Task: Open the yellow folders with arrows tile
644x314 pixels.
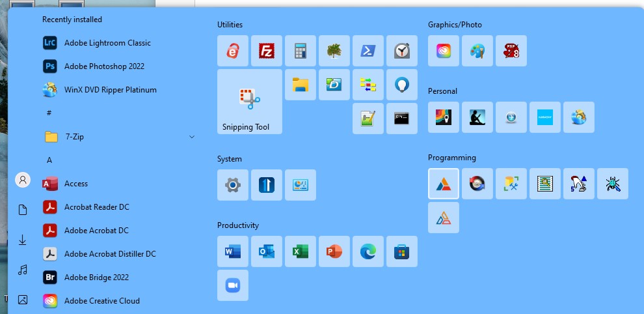Action: 368,85
